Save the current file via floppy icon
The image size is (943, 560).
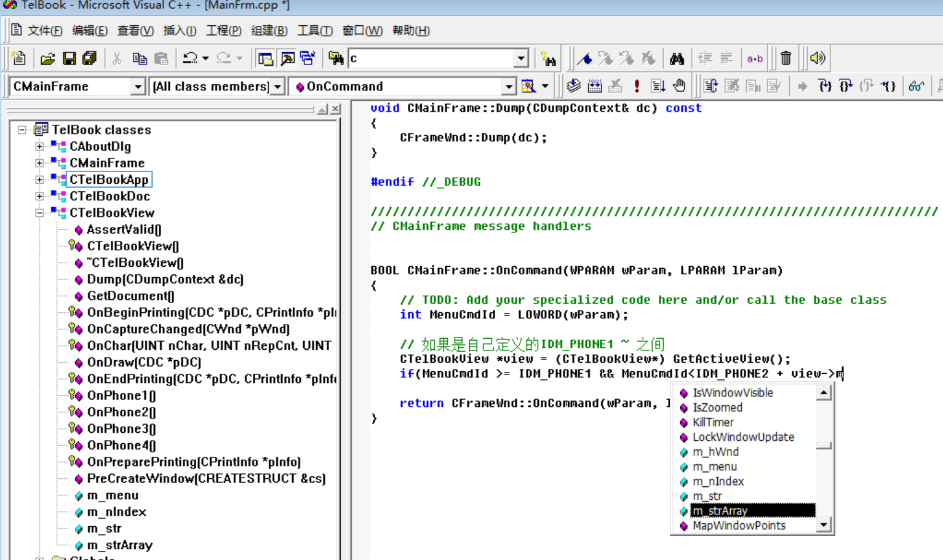pos(69,58)
